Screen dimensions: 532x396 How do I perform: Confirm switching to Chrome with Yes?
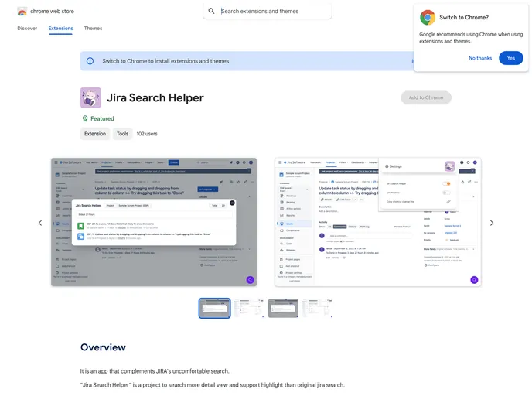point(510,58)
